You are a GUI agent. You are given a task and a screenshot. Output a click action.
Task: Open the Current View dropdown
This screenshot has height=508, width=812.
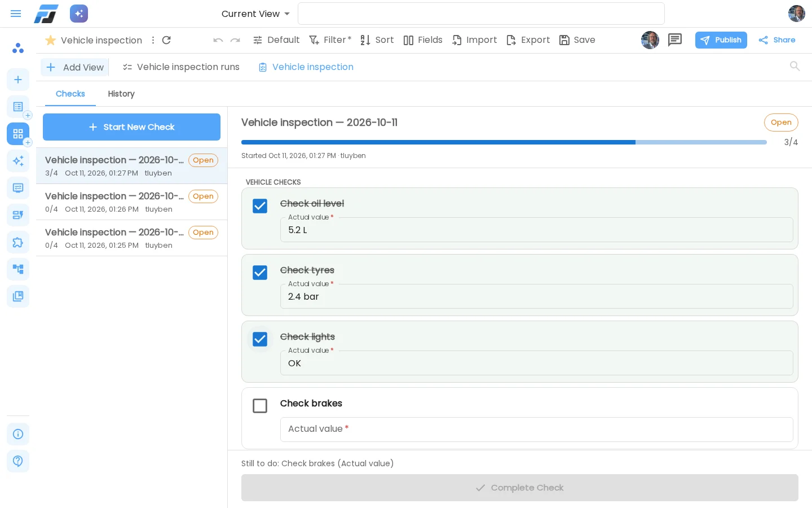[255, 14]
